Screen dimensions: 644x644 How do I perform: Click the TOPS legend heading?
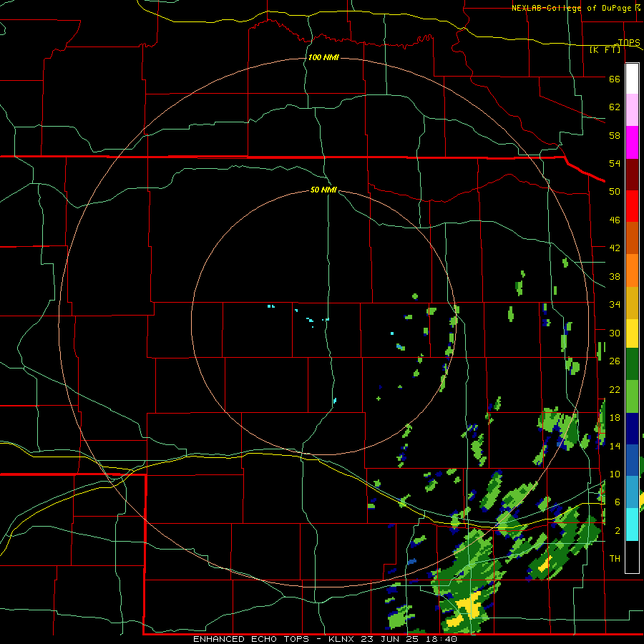(629, 42)
